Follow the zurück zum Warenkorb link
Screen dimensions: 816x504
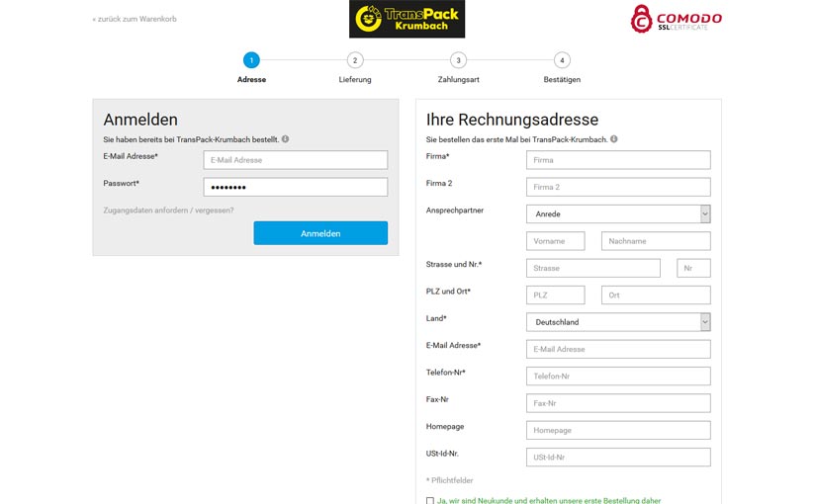point(135,19)
